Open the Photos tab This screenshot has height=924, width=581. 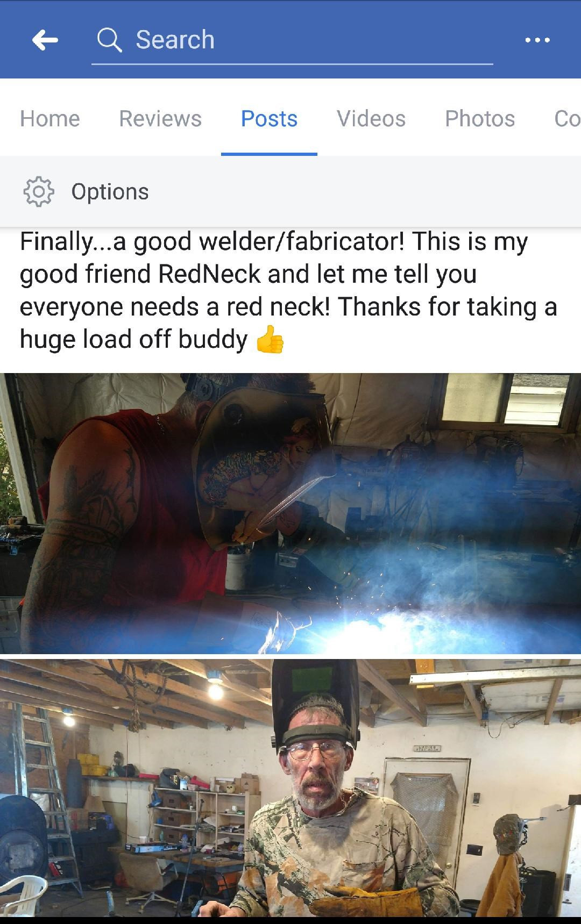point(480,118)
